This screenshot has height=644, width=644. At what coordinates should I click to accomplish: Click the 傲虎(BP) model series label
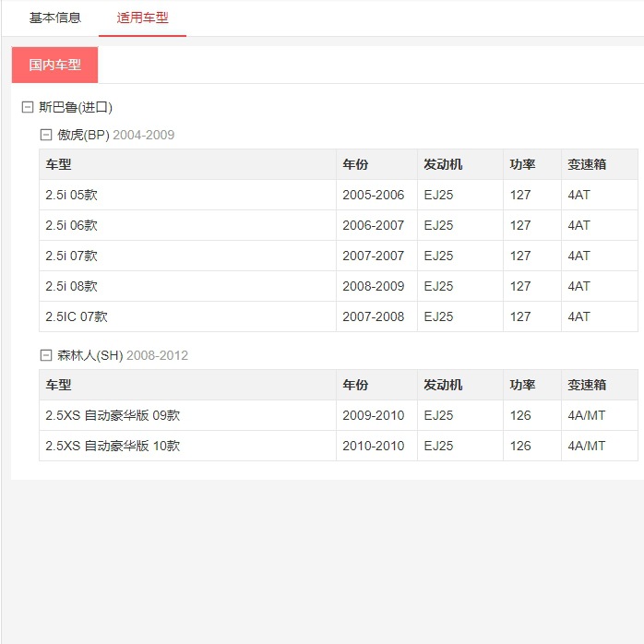click(83, 135)
